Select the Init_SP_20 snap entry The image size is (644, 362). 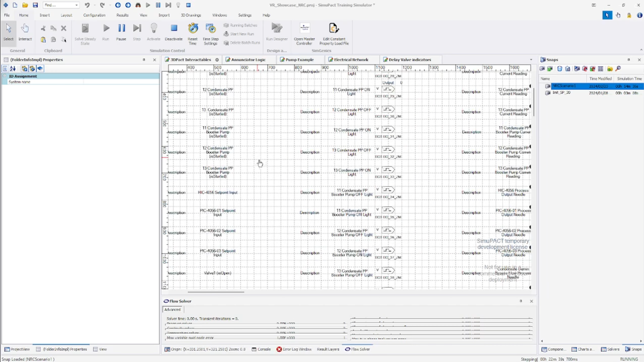pos(561,93)
